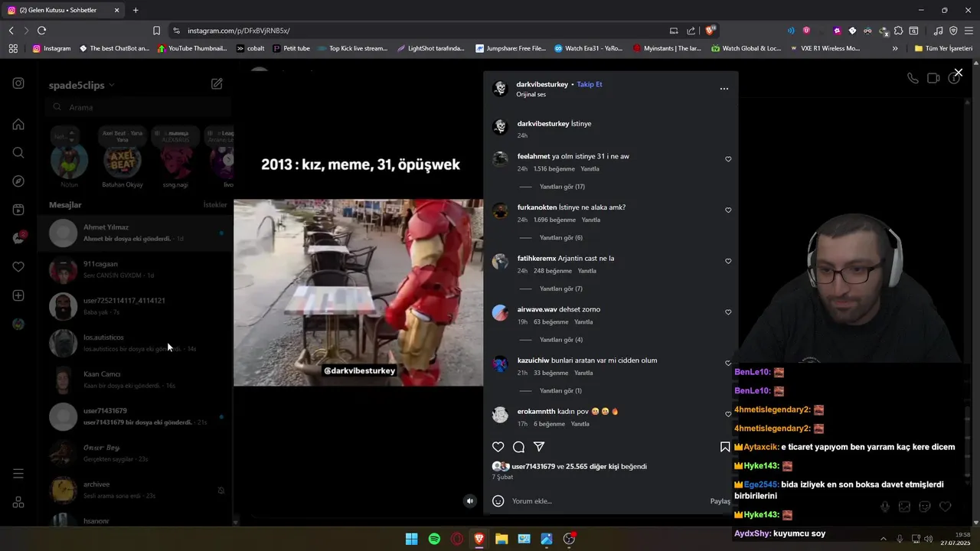Reload the page with browser refresh button

click(x=41, y=31)
